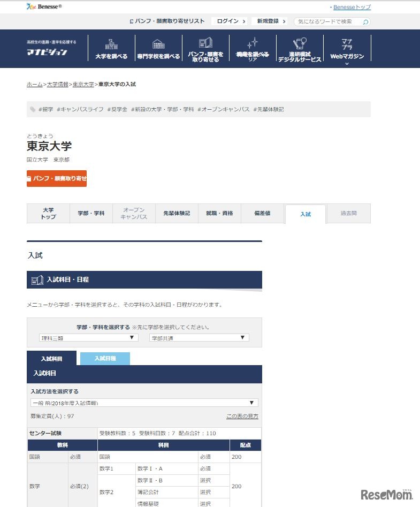Viewport: 420px width, 507px height.
Task: Click the #オープンキャンパス hashtag
Action: (x=223, y=109)
